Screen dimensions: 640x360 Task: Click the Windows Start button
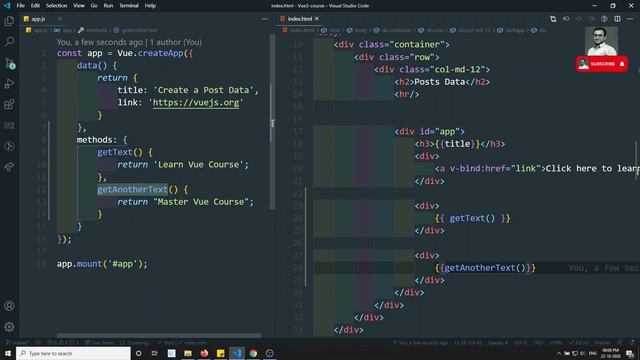tap(8, 353)
